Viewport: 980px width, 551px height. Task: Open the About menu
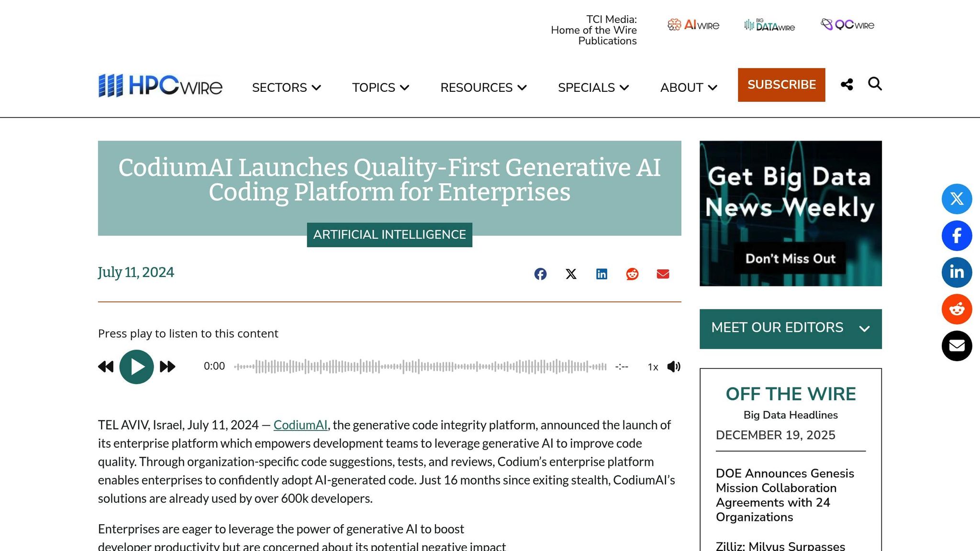[688, 88]
